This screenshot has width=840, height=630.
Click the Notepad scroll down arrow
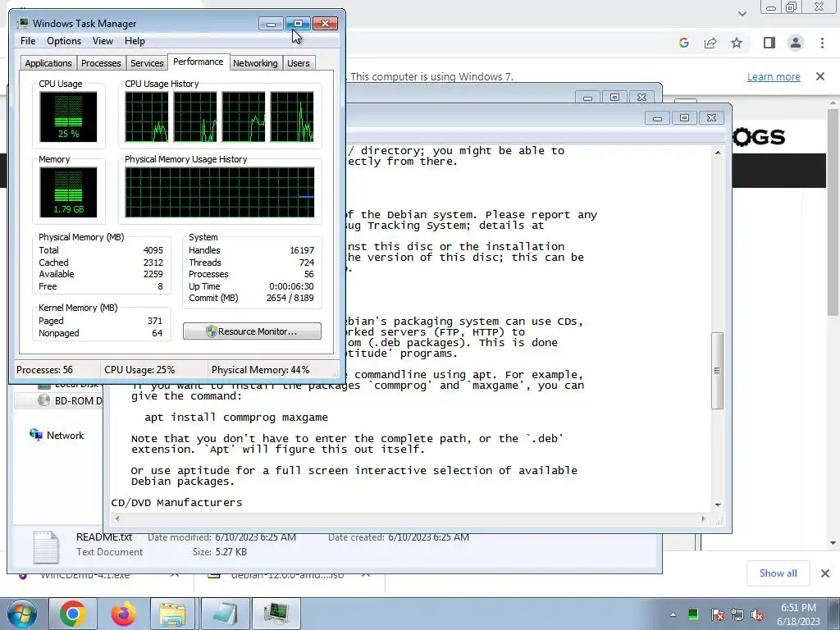coord(718,505)
